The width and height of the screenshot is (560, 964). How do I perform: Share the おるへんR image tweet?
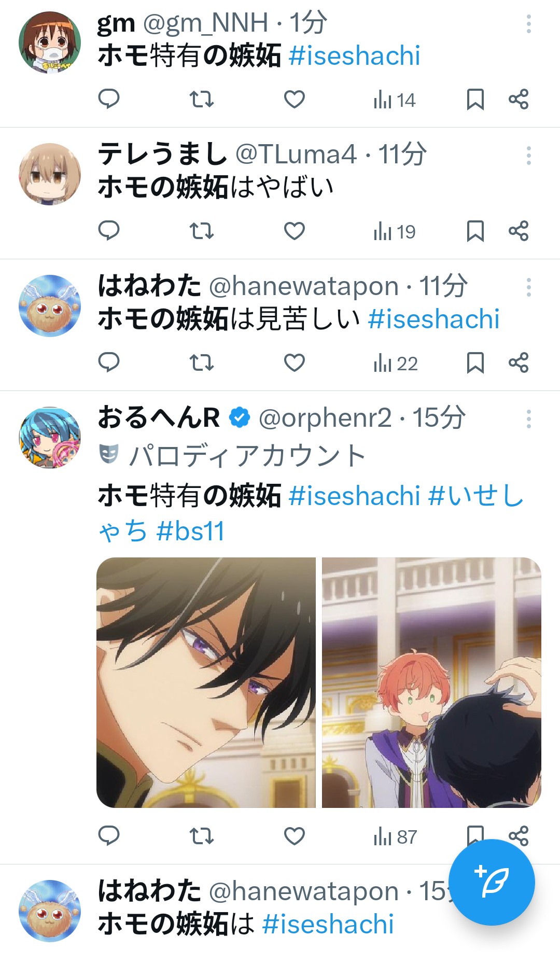[519, 835]
